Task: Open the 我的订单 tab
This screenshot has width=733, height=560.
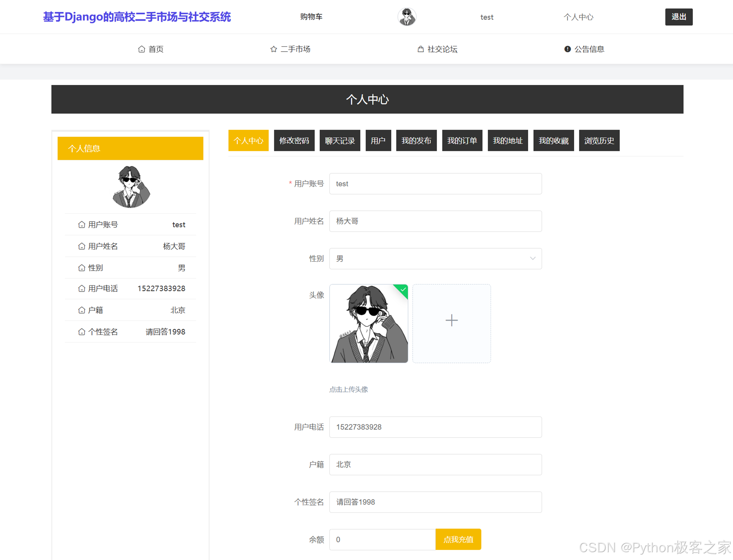Action: pyautogui.click(x=462, y=141)
